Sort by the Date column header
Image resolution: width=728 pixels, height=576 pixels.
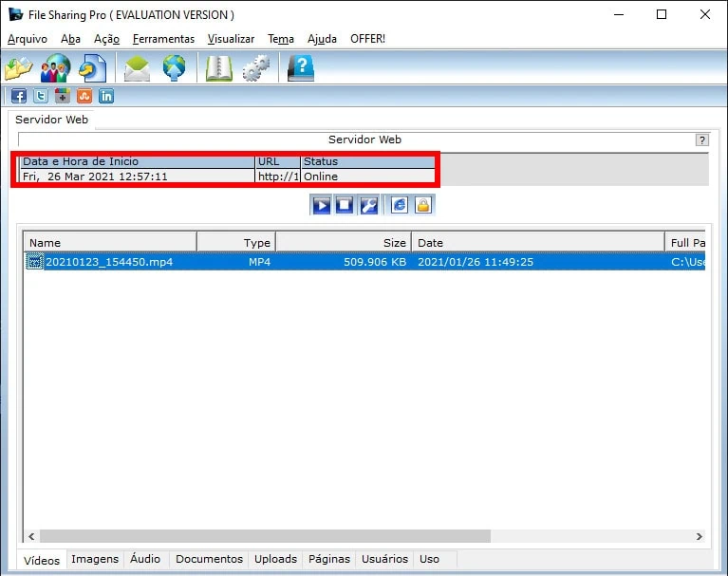point(538,242)
